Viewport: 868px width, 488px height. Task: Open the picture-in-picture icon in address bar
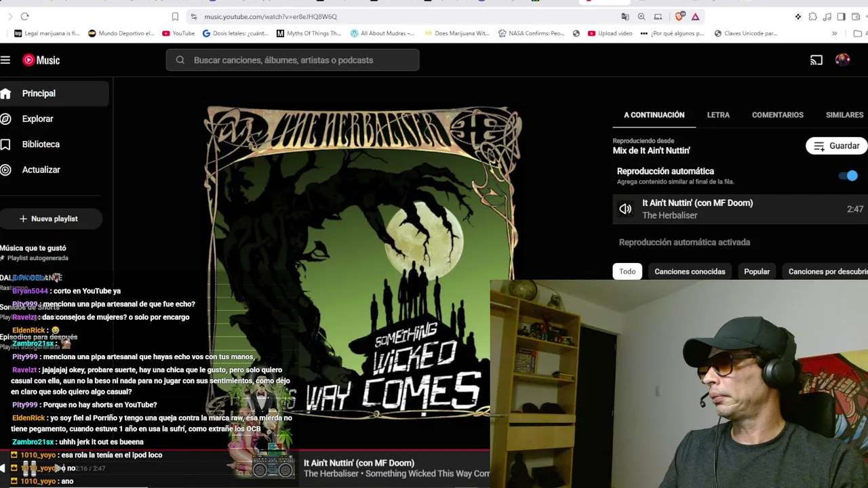click(658, 16)
